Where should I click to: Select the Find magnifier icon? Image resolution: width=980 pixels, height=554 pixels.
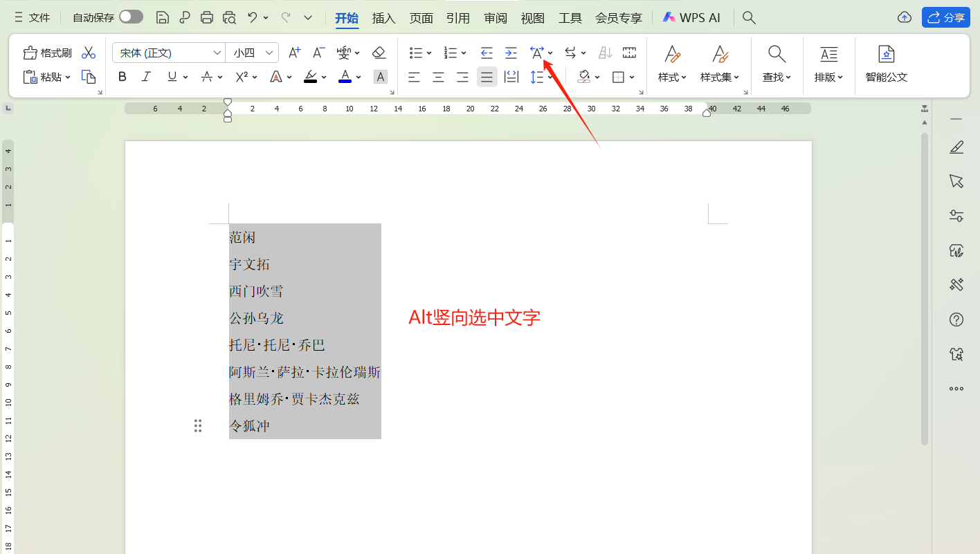(x=776, y=53)
